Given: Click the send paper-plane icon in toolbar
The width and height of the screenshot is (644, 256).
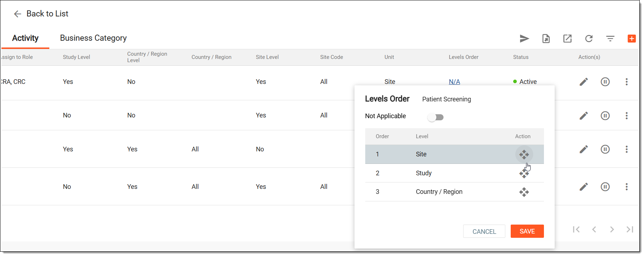Looking at the screenshot, I should [524, 39].
